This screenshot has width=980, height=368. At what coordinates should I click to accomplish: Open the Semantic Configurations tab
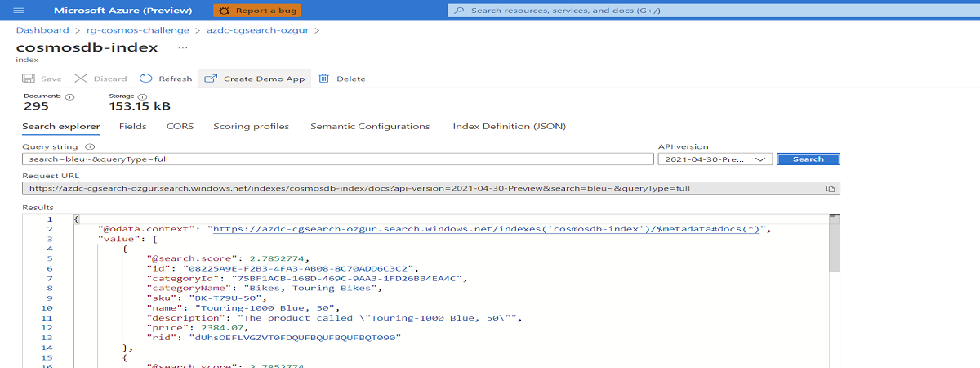[x=370, y=127]
